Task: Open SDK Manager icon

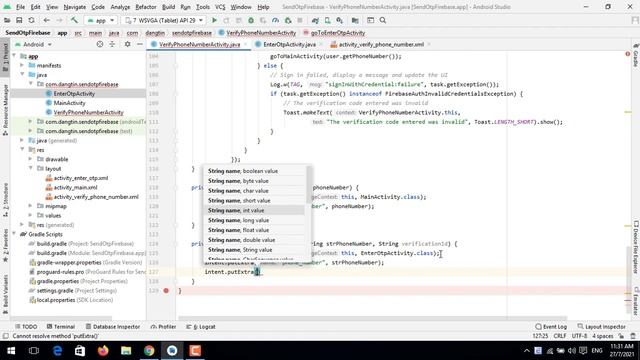Action: pos(340,20)
